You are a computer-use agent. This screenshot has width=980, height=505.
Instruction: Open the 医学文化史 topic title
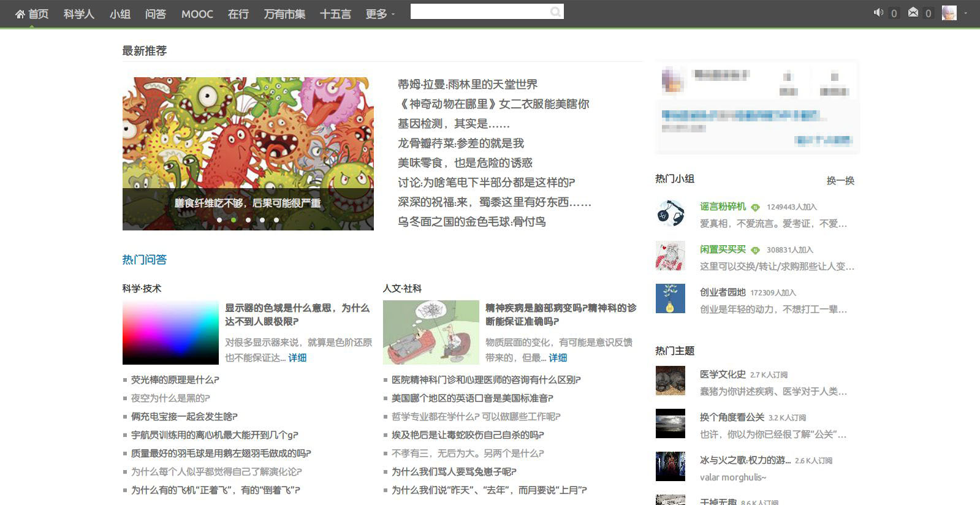(x=723, y=374)
